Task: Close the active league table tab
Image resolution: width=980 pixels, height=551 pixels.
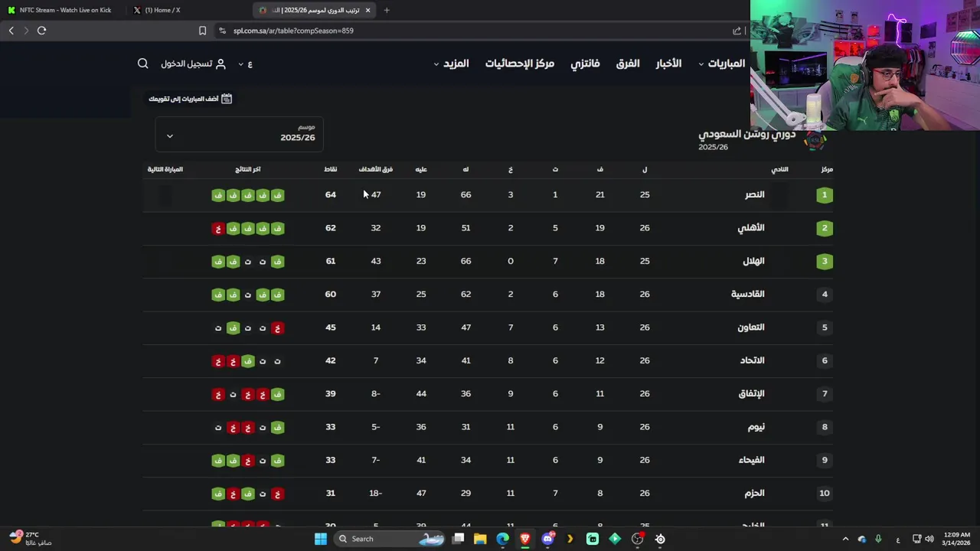Action: (x=367, y=10)
